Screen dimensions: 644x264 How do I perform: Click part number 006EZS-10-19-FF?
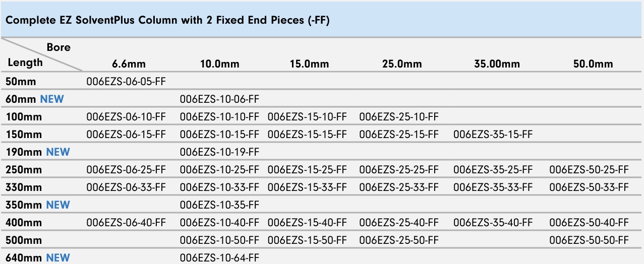coord(219,152)
